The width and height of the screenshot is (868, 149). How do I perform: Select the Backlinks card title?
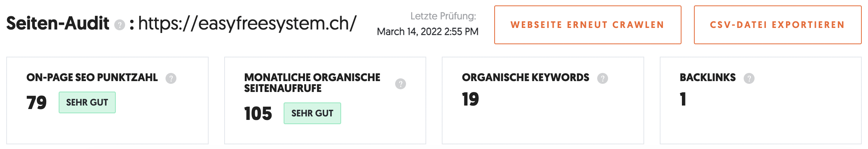tap(708, 78)
